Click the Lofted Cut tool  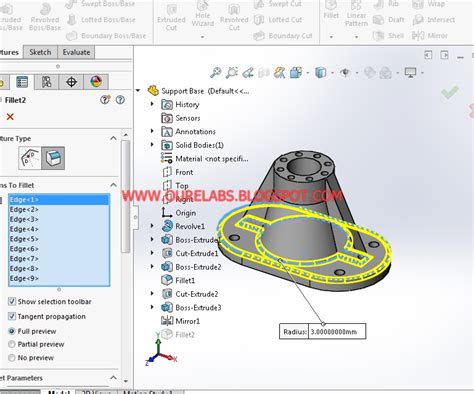(277, 20)
